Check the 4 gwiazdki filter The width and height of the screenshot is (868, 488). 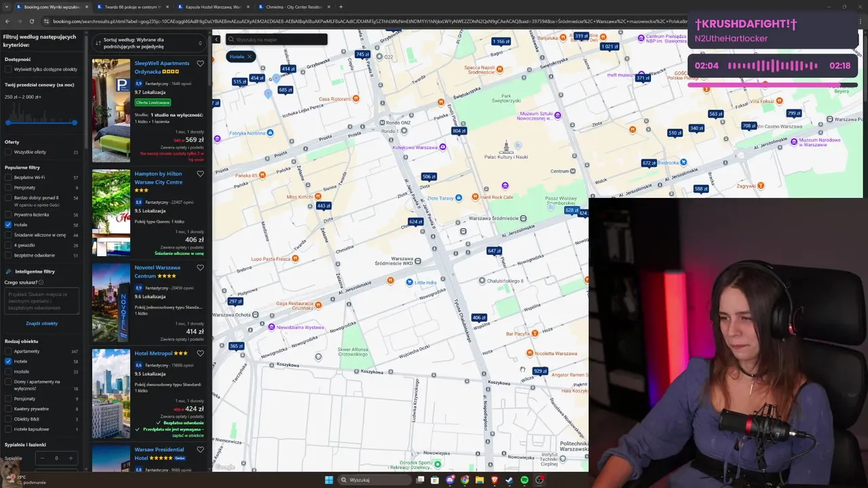tap(8, 245)
